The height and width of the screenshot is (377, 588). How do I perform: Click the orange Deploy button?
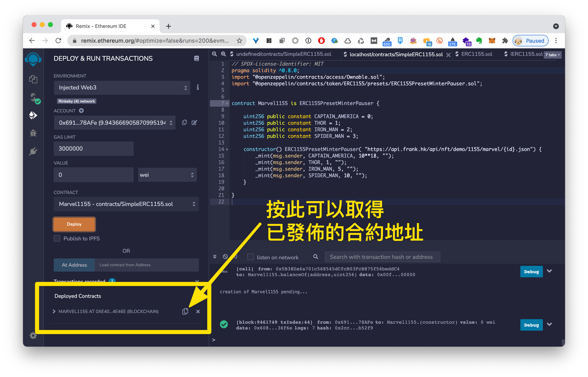[x=74, y=224]
